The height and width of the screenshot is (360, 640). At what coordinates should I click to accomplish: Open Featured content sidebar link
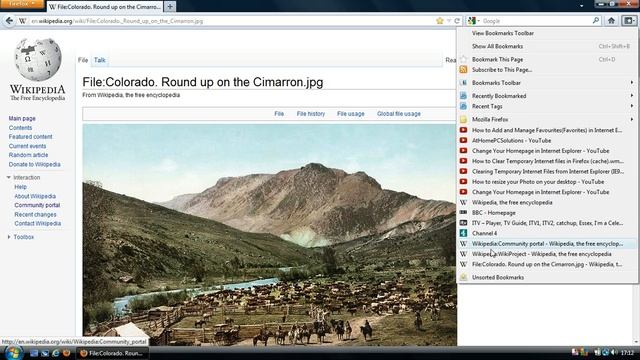point(31,137)
